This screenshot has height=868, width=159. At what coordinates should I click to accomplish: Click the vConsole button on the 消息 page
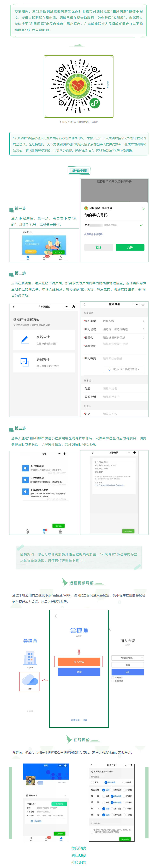[x=58, y=526]
